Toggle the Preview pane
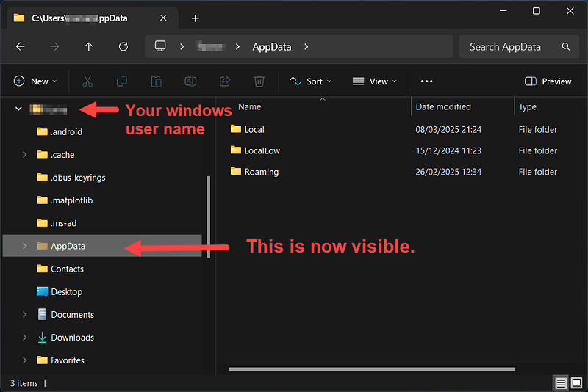Screen dimensions: 588x392 coord(548,81)
